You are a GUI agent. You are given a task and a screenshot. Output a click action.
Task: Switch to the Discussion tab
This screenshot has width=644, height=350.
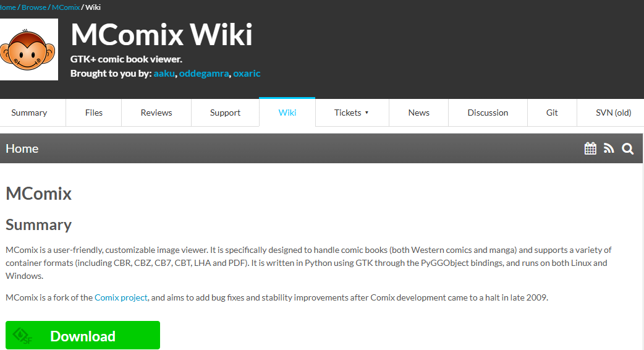[x=488, y=113]
